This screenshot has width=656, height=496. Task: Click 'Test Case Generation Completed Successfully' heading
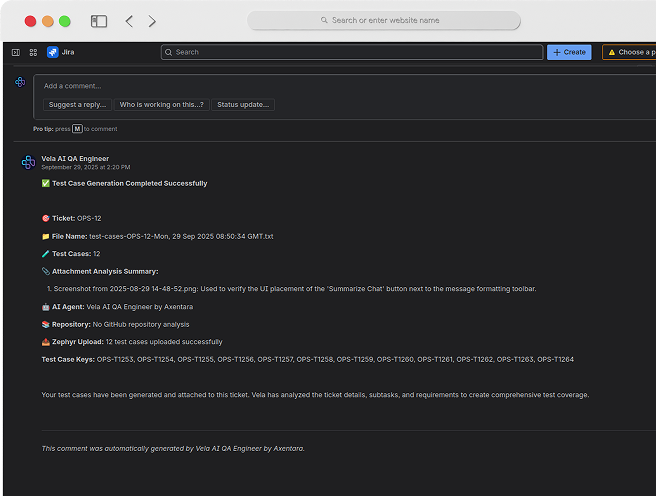coord(130,183)
